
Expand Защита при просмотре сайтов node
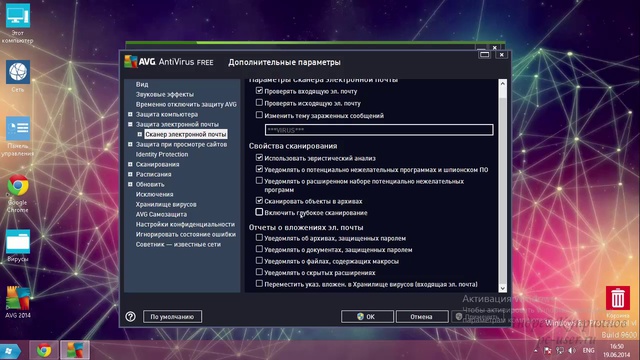coord(130,144)
